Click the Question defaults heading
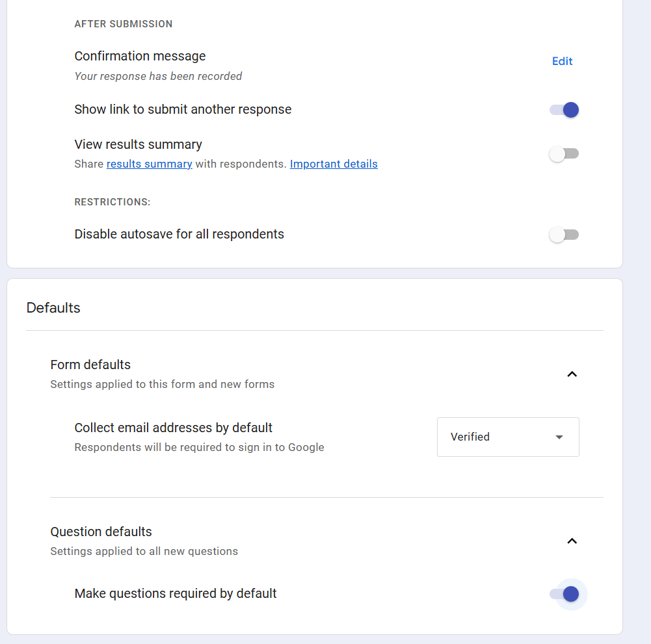The width and height of the screenshot is (651, 644). point(101,532)
